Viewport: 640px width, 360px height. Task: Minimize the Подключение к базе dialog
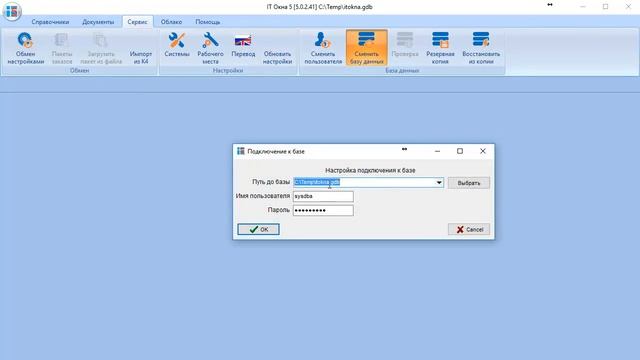[x=438, y=151]
